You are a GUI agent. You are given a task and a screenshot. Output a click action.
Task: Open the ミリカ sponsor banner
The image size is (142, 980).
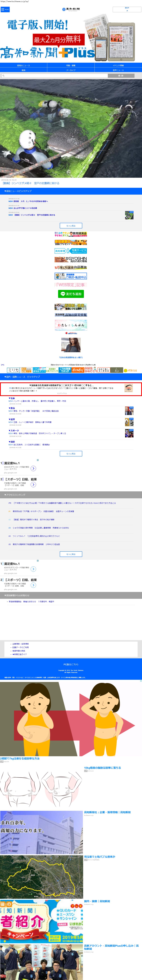click(13, 370)
